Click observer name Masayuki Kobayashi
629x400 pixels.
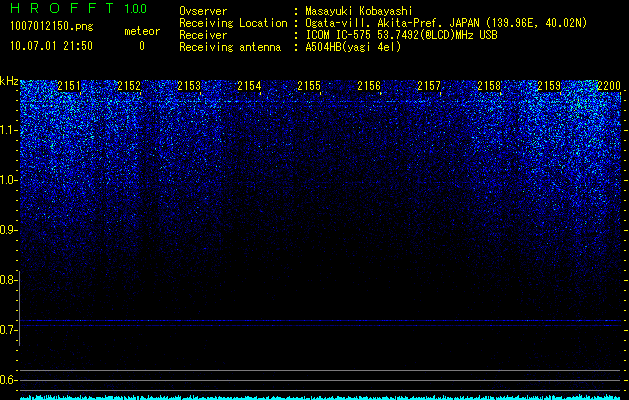pos(359,12)
